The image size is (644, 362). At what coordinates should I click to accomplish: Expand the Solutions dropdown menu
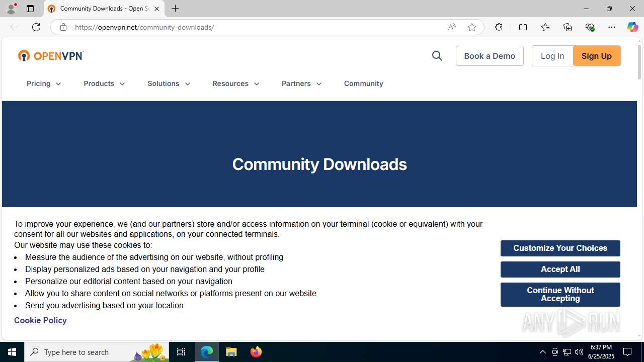(x=169, y=83)
